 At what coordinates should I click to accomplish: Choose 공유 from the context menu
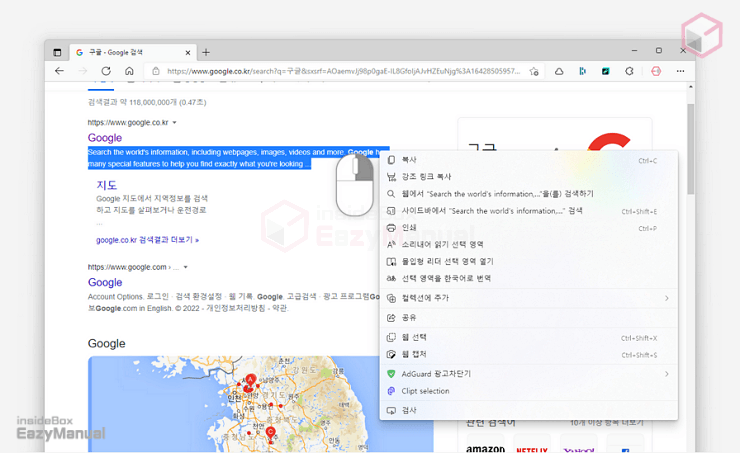coord(529,318)
